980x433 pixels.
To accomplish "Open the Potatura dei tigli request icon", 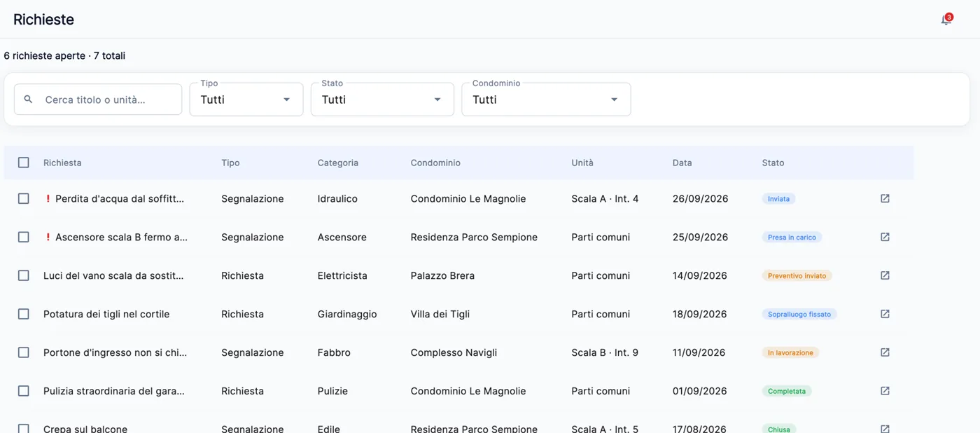I will [x=885, y=314].
